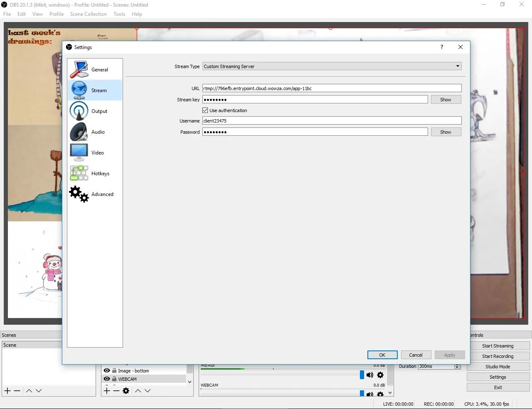Open the Video settings category
Image resolution: width=532 pixels, height=409 pixels.
(95, 152)
